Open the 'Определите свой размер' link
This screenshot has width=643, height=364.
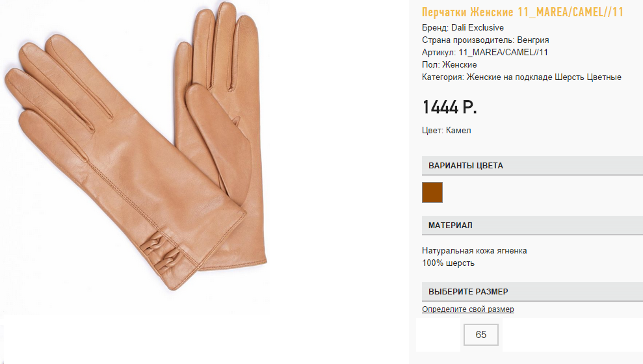pos(468,309)
